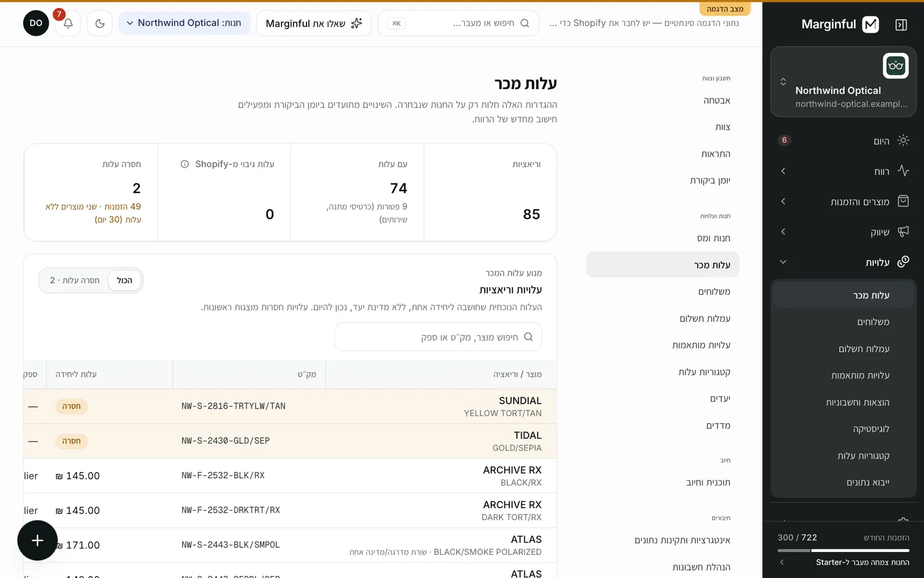This screenshot has height=578, width=924.
Task: Click the floating plus button
Action: coord(38,540)
